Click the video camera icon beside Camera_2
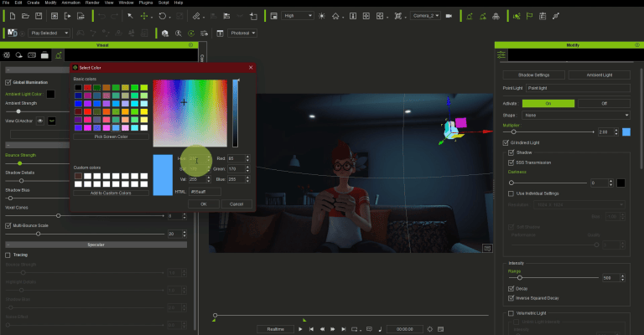The width and height of the screenshot is (644, 335). 449,16
